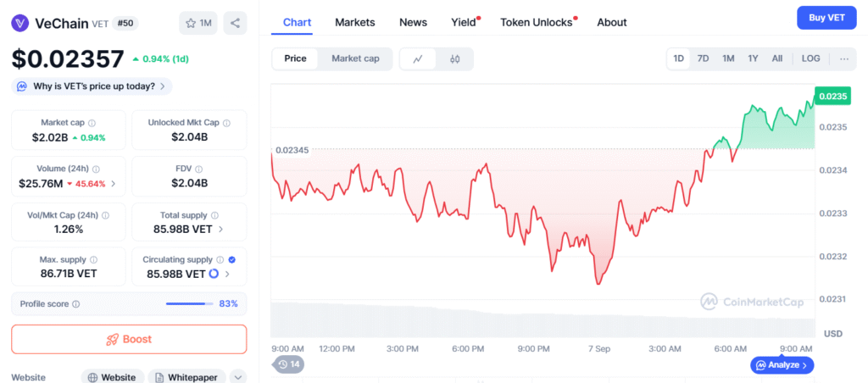This screenshot has width=868, height=383.
Task: Click the 83% profile score value
Action: coord(229,304)
